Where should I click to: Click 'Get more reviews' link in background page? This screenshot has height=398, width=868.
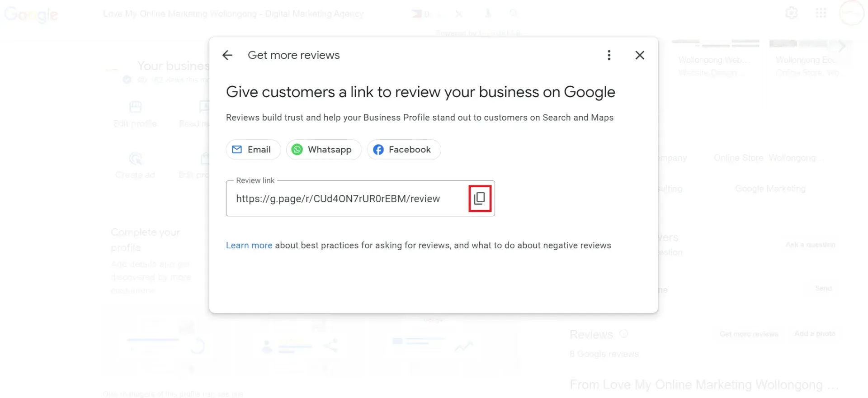coord(749,334)
